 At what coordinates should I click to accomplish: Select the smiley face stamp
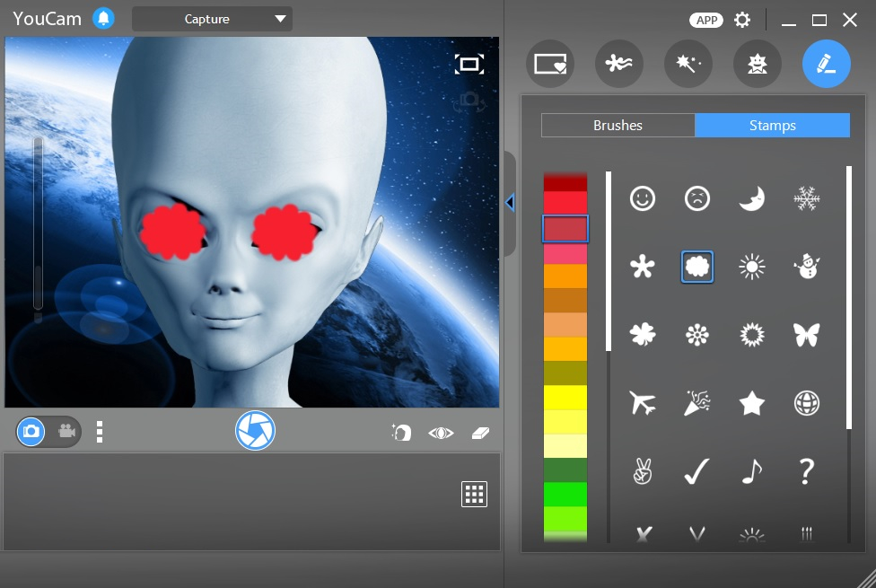(642, 198)
